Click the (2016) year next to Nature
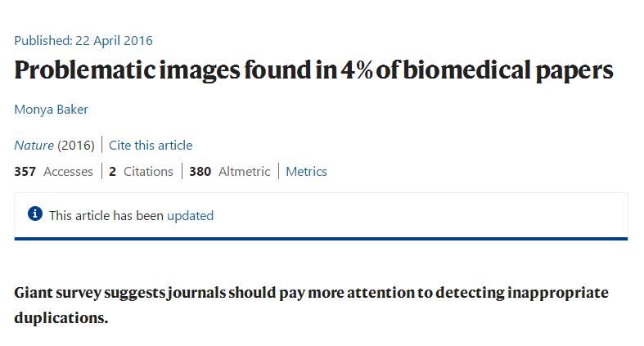Image resolution: width=644 pixels, height=346 pixels. (x=76, y=146)
